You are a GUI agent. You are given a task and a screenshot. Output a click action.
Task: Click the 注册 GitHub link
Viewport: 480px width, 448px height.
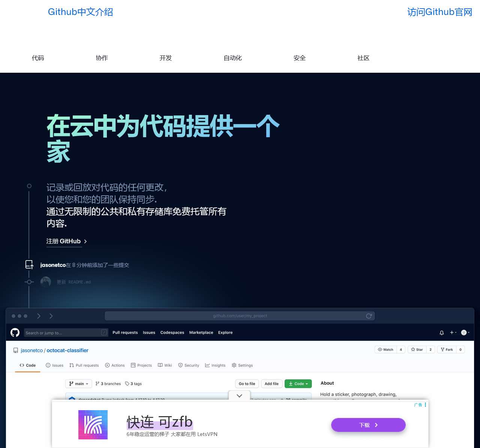click(x=63, y=241)
